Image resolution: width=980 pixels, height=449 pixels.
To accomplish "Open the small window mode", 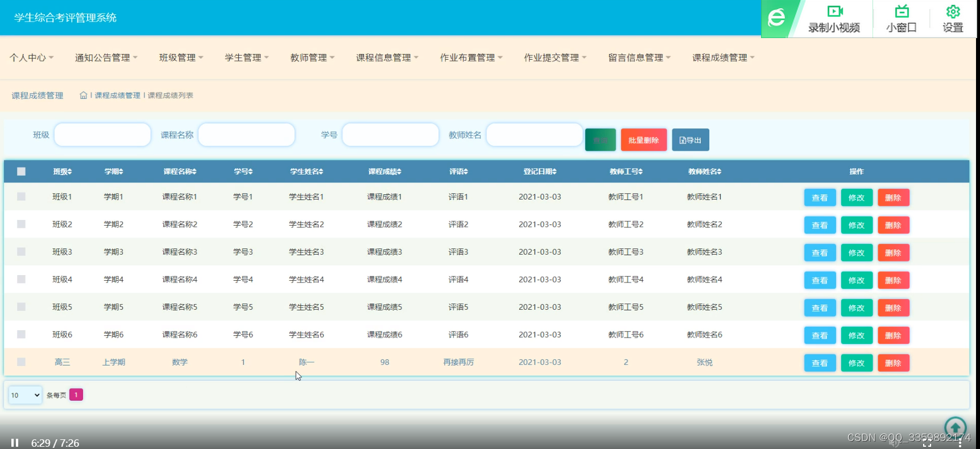I will pyautogui.click(x=902, y=19).
